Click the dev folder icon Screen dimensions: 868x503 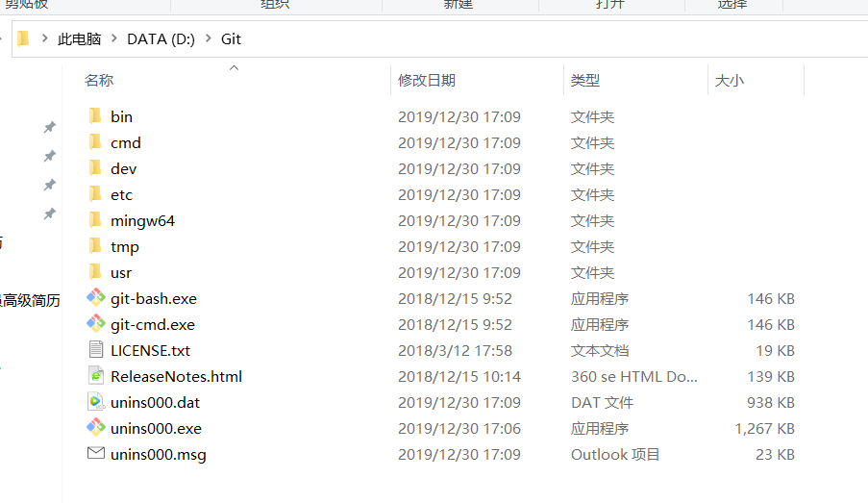click(95, 168)
